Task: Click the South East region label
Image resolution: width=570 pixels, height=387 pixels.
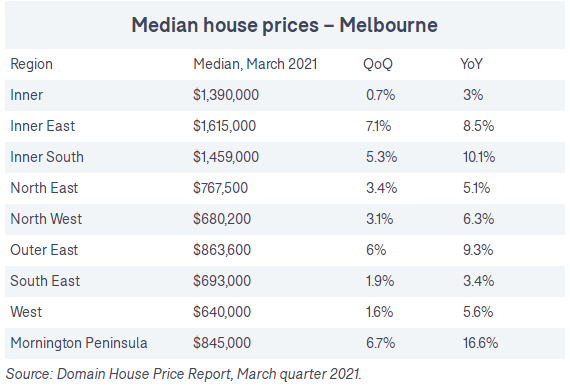Action: click(45, 281)
